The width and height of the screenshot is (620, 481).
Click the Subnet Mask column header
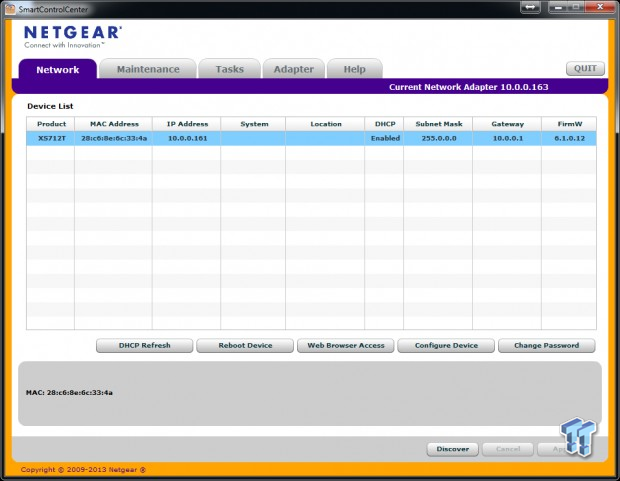pos(438,124)
